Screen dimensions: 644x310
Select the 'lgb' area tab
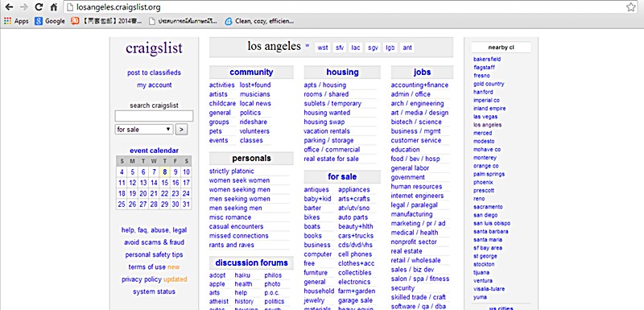coord(390,48)
